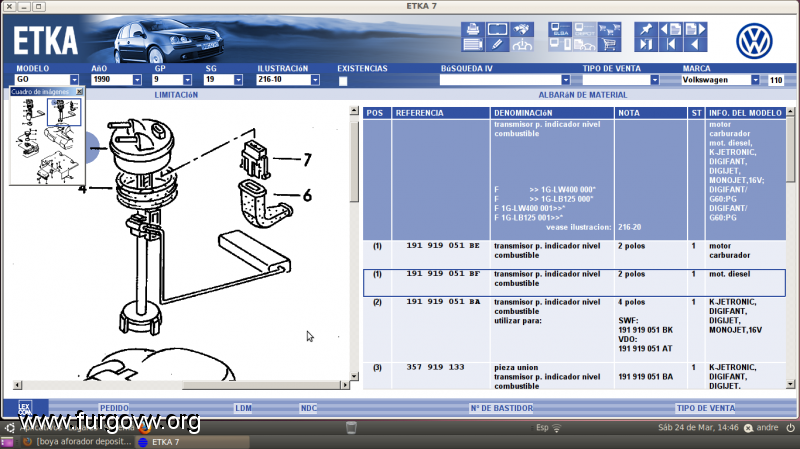Click the REFERENCIA column header

441,113
